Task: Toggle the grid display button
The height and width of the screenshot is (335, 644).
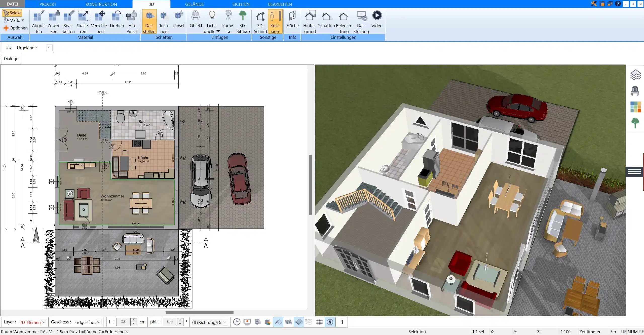Action: click(319, 322)
